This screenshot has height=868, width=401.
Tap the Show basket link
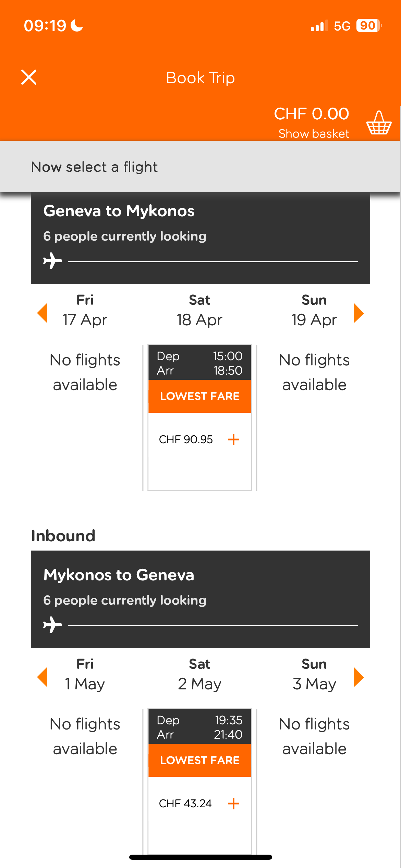pos(314,133)
